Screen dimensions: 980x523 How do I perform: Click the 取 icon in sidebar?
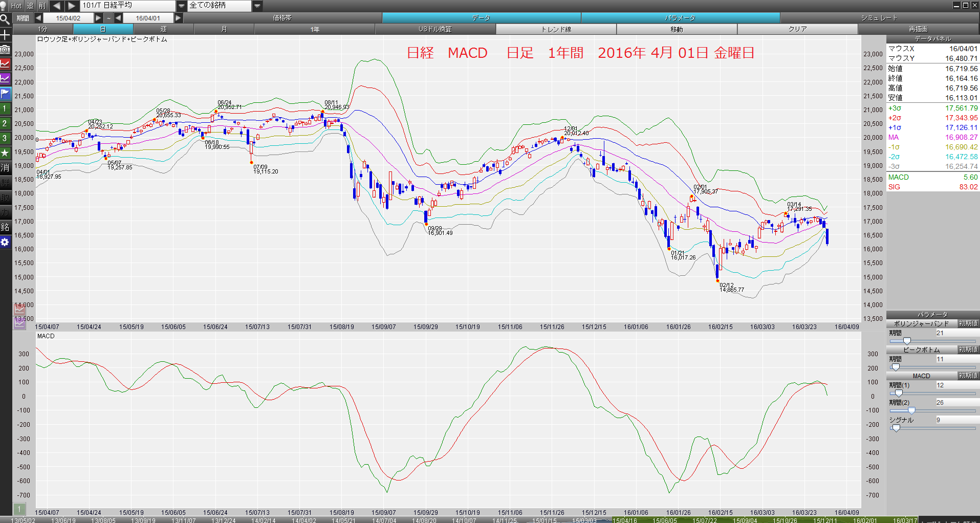coord(5,198)
